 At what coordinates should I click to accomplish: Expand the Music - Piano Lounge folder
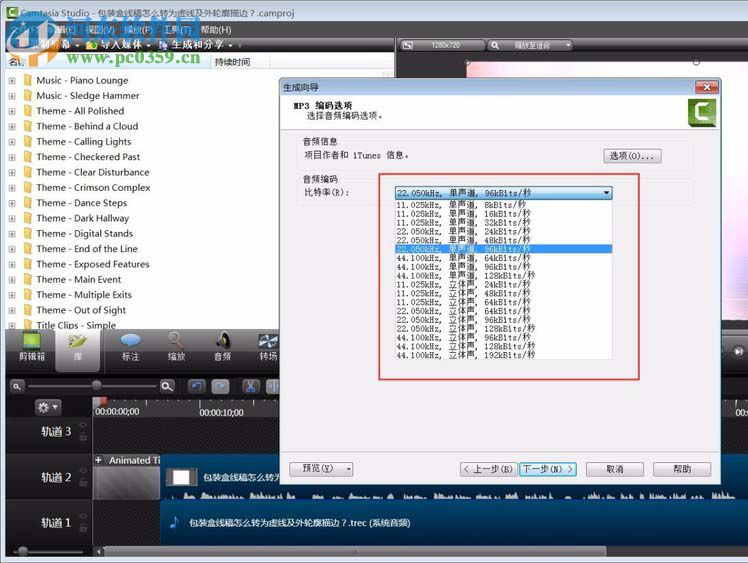pyautogui.click(x=12, y=81)
